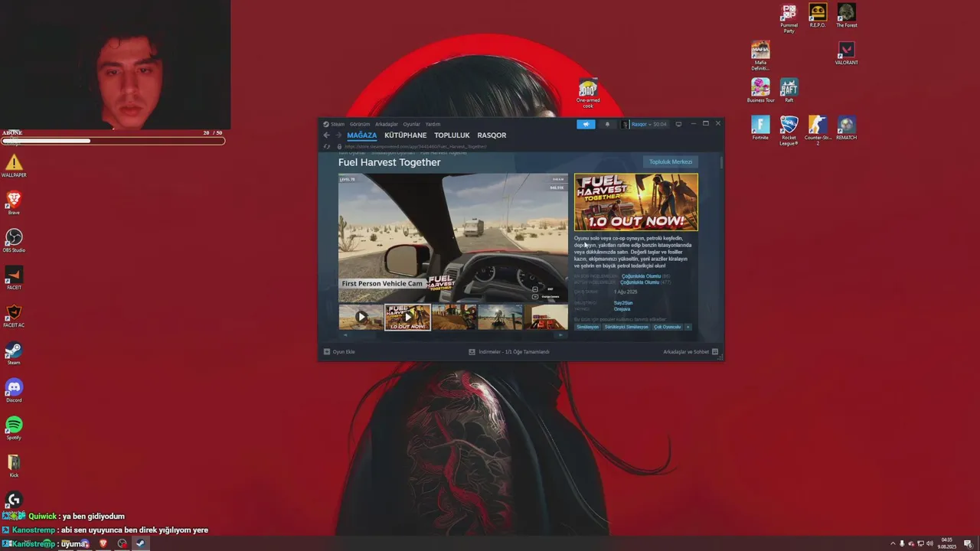Go back with Steam's back arrow
Viewport: 980px width, 551px height.
[x=326, y=135]
